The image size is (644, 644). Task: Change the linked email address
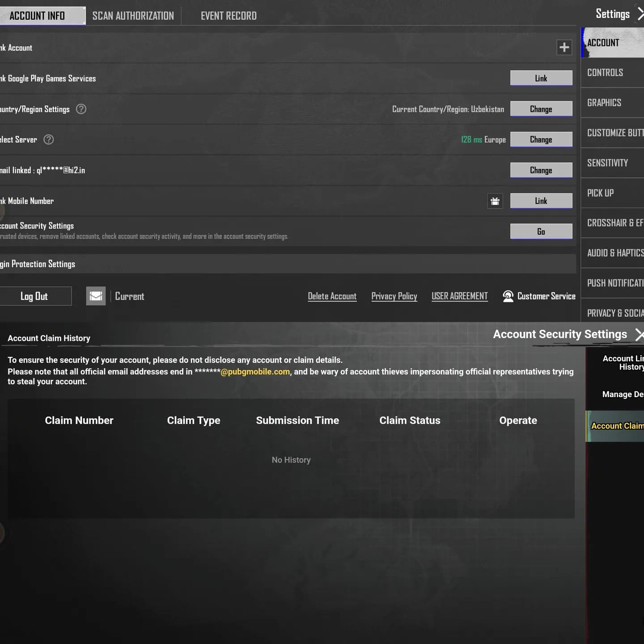(541, 170)
